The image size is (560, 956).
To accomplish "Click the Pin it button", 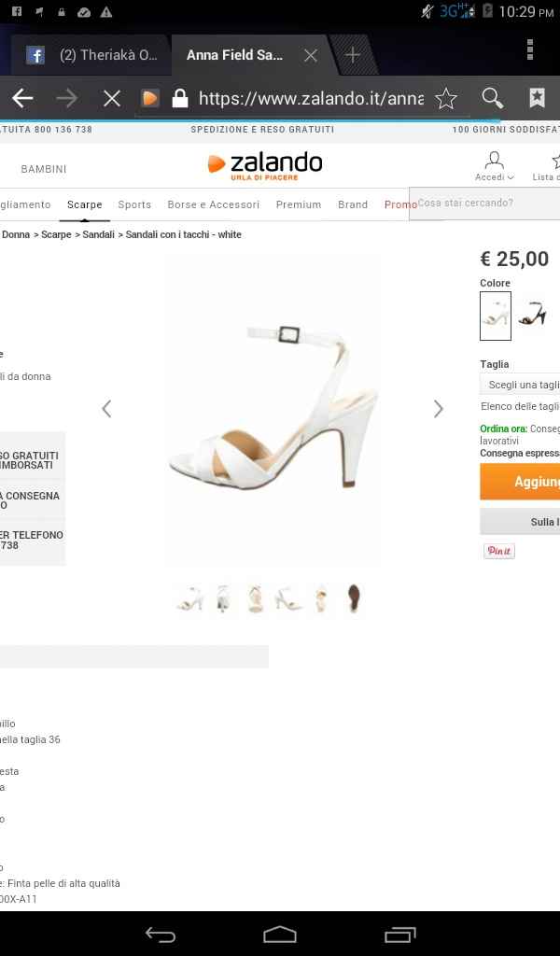I will point(498,551).
